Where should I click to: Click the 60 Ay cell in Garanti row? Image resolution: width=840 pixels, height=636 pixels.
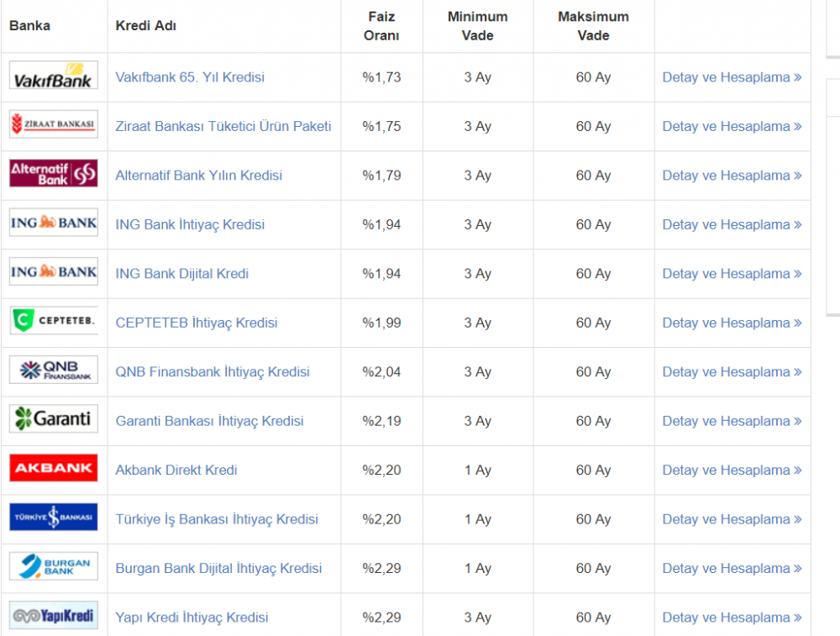coord(594,421)
